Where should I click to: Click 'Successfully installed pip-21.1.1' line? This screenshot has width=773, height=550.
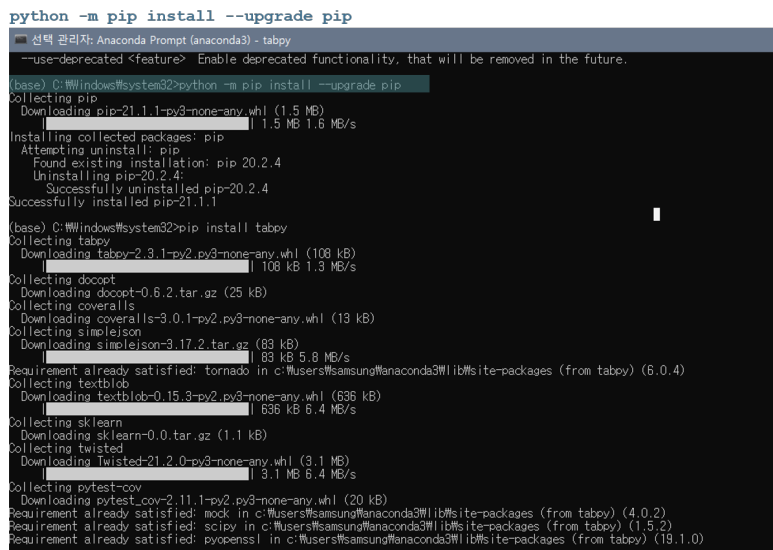coord(112,202)
